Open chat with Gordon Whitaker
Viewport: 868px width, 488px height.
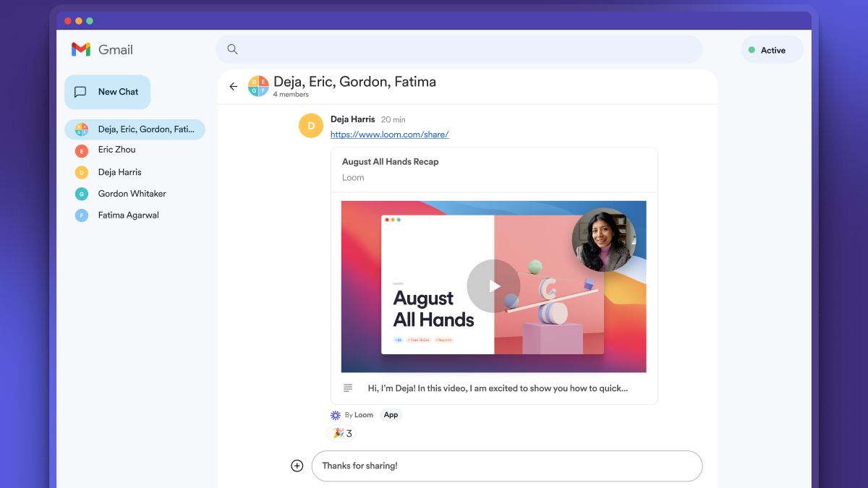[x=132, y=194]
